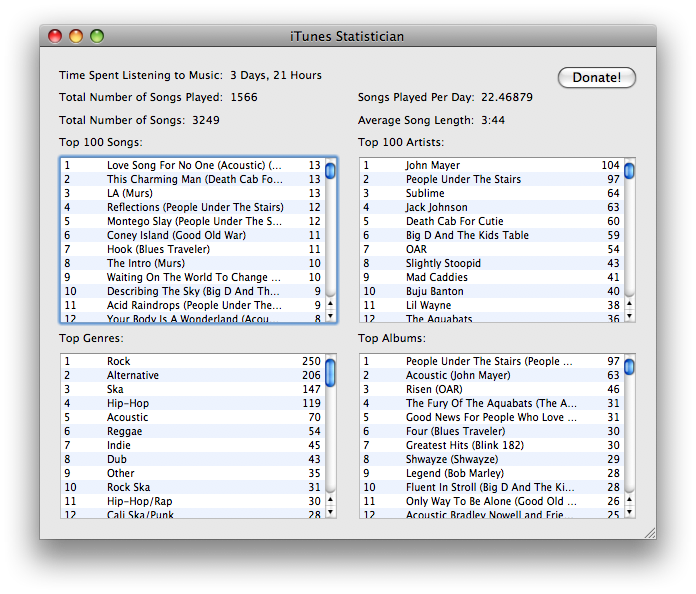Click the Donate! button

(597, 78)
